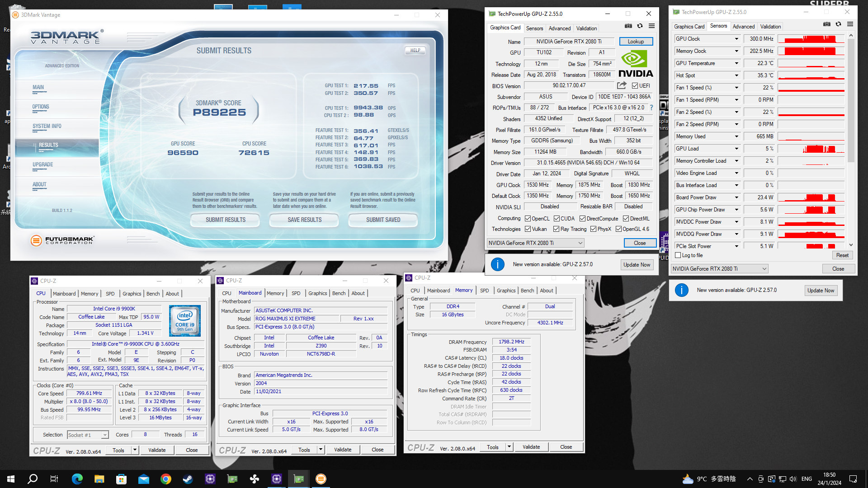868x488 pixels.
Task: Toggle the UEFI checkbox in GPU-Z
Action: 635,86
